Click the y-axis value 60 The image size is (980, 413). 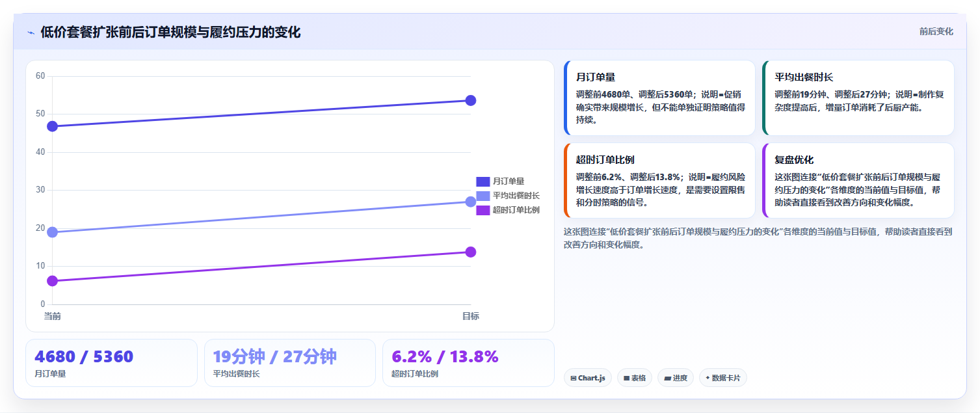pyautogui.click(x=40, y=76)
